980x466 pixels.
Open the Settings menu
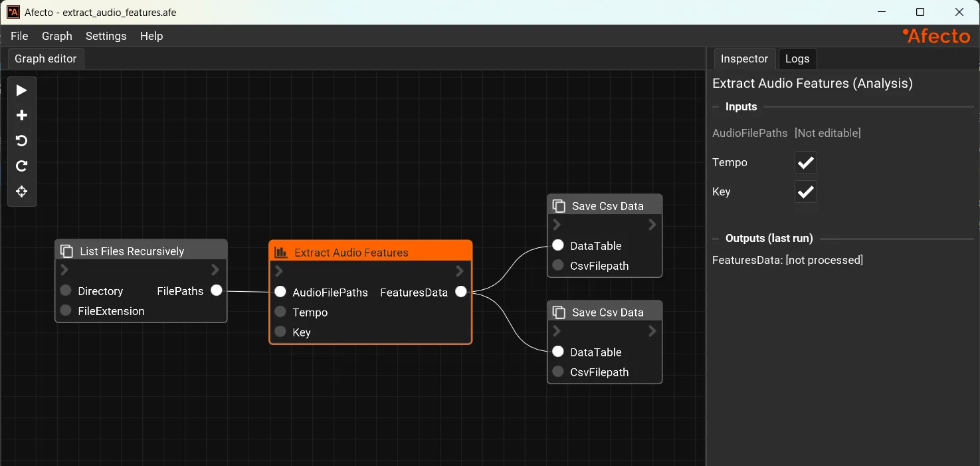tap(106, 36)
